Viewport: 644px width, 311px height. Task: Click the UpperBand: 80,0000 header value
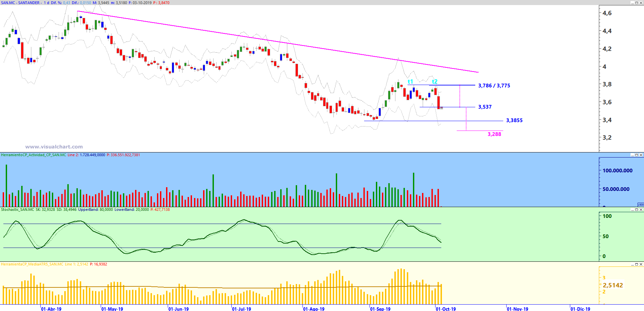[x=96, y=209]
